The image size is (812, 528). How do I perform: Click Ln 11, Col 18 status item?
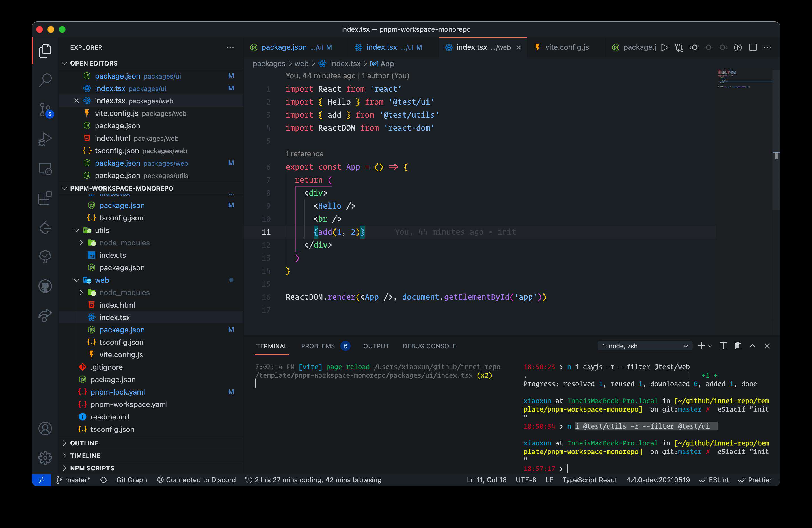tap(487, 480)
